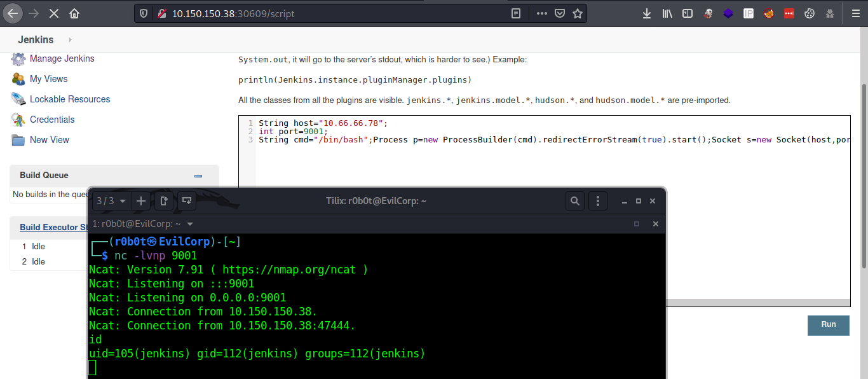
Task: Open the Credentials link
Action: coord(52,120)
